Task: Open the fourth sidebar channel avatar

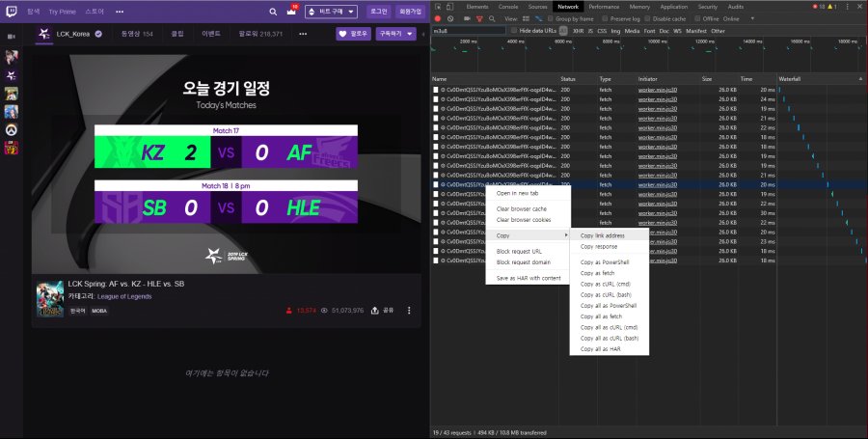Action: click(11, 112)
